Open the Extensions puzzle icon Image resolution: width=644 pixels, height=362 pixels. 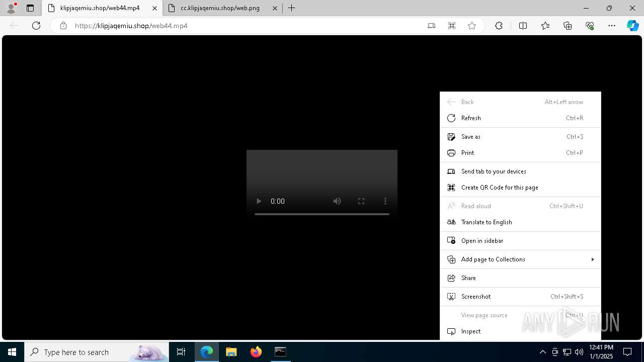point(499,26)
